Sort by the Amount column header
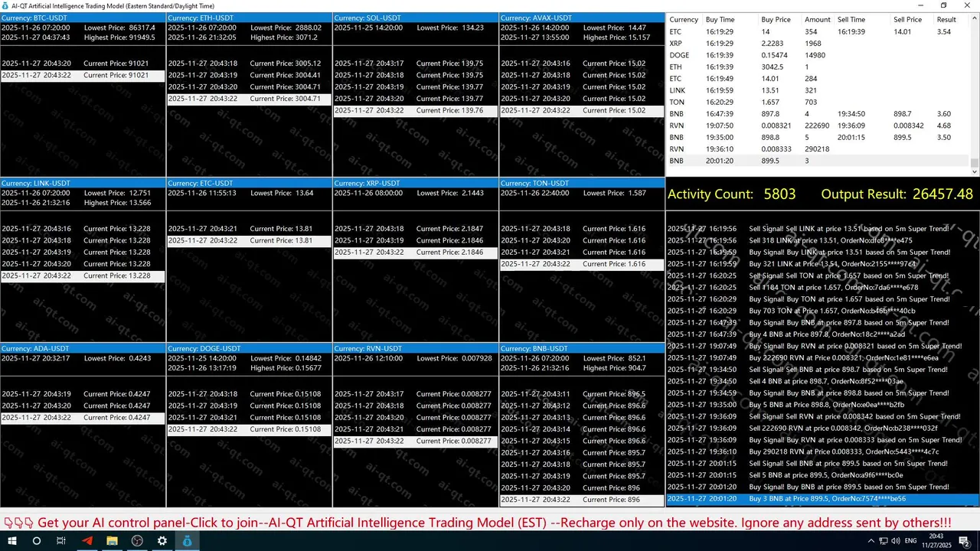The width and height of the screenshot is (980, 551). tap(817, 20)
